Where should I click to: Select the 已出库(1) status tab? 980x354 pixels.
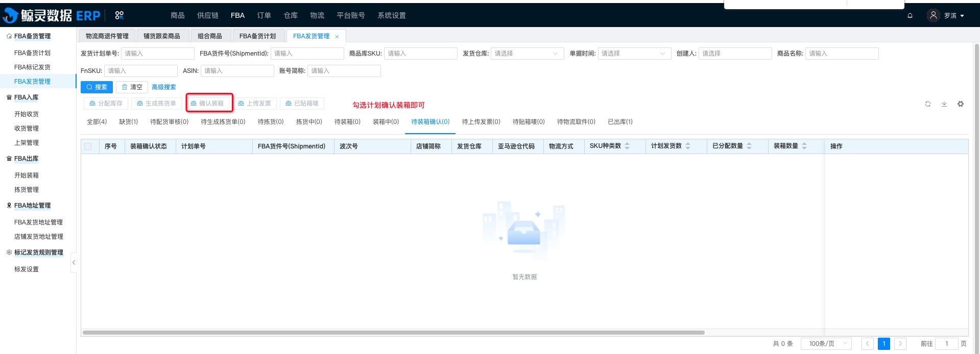(x=620, y=122)
